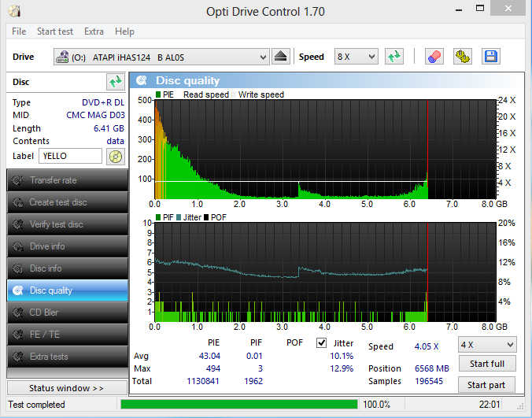
Task: Click the Opti Drive Control app icon
Action: pyautogui.click(x=15, y=11)
